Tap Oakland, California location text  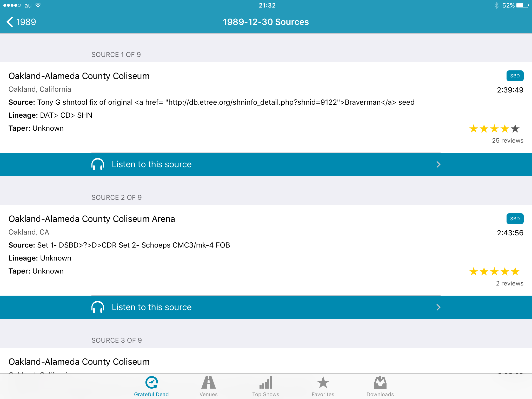[40, 89]
